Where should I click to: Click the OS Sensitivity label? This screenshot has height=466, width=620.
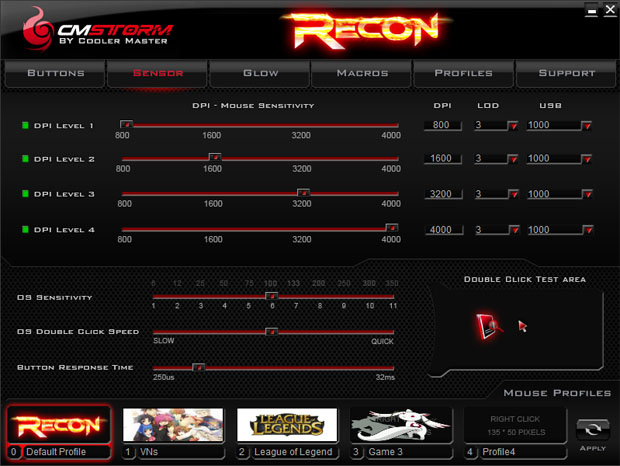[55, 297]
